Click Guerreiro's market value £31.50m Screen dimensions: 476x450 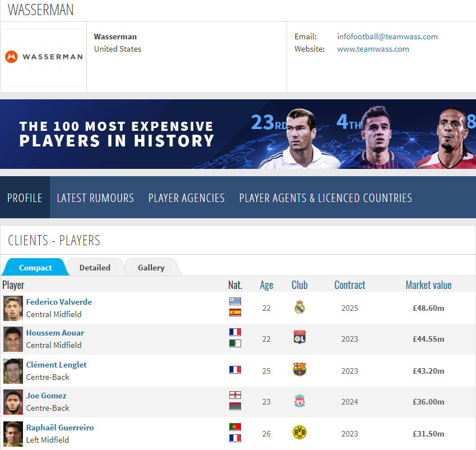coord(428,434)
